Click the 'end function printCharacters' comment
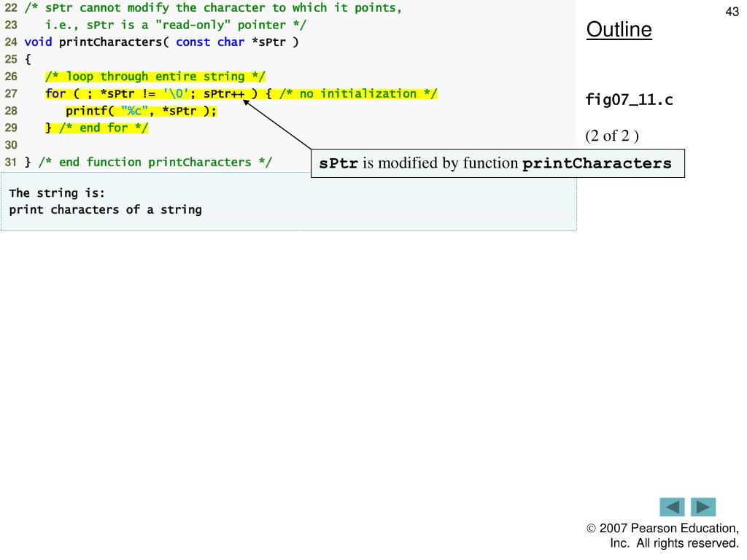This screenshot has height=560, width=747. pyautogui.click(x=155, y=163)
